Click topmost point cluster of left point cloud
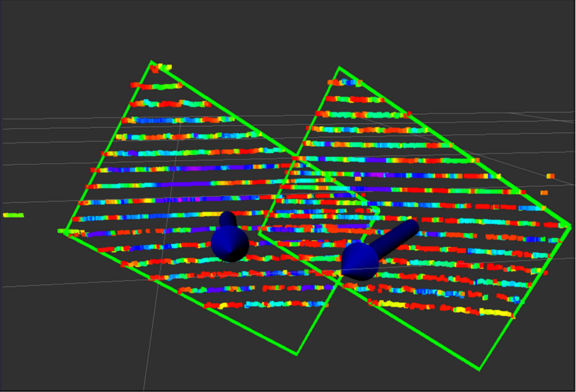 [161, 67]
